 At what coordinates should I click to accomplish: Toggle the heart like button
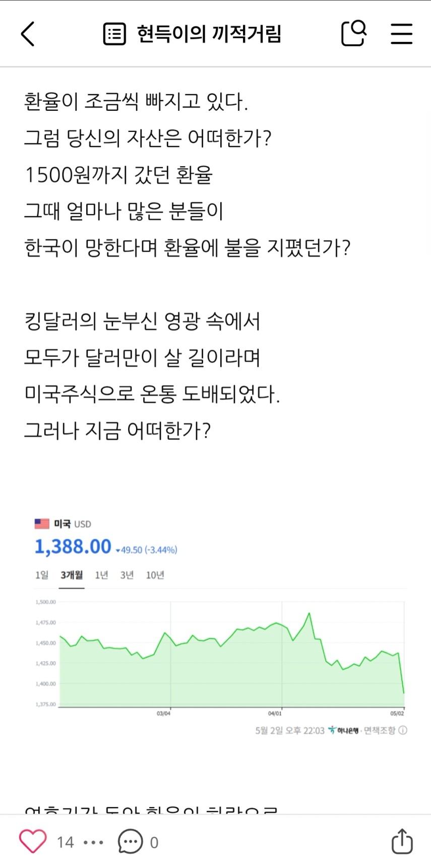point(33,841)
